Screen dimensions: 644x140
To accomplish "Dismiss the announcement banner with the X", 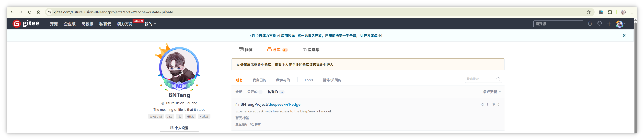I will (x=624, y=35).
